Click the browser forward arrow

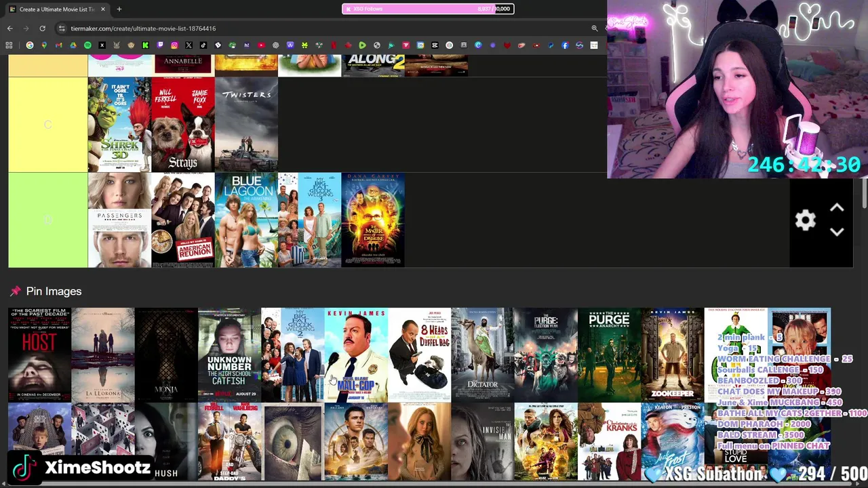tap(26, 28)
